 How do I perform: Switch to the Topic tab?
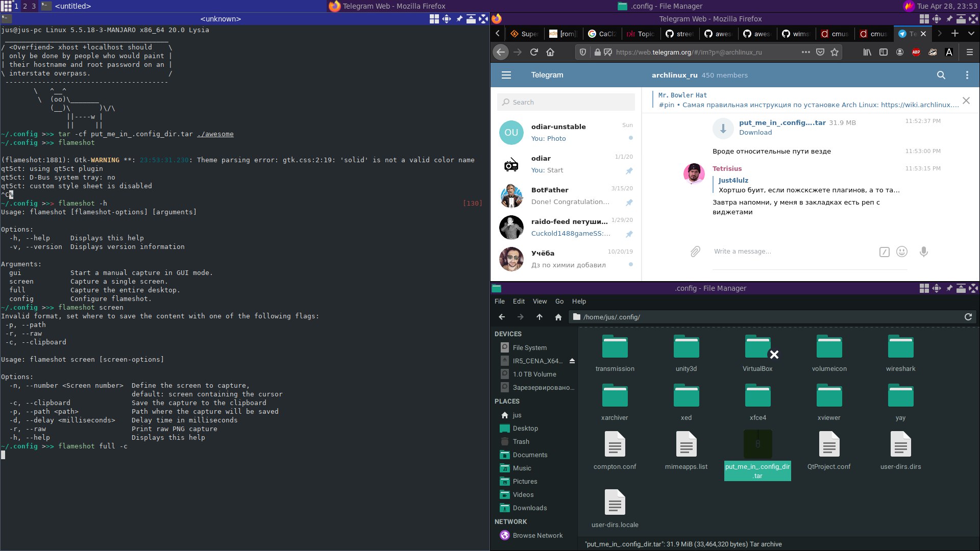click(641, 34)
